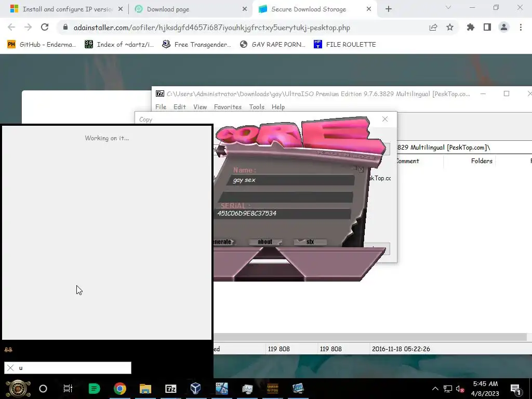
Task: Open the green chat app on taskbar
Action: tap(94, 389)
